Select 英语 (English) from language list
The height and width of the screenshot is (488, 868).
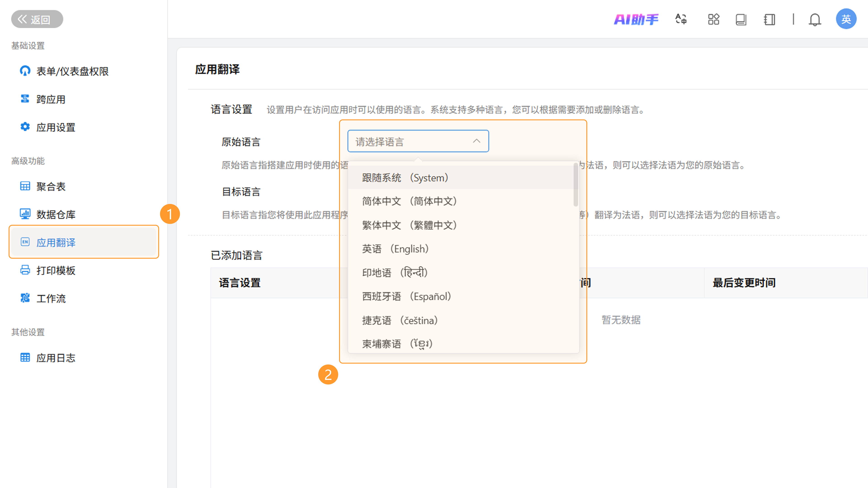[395, 249]
